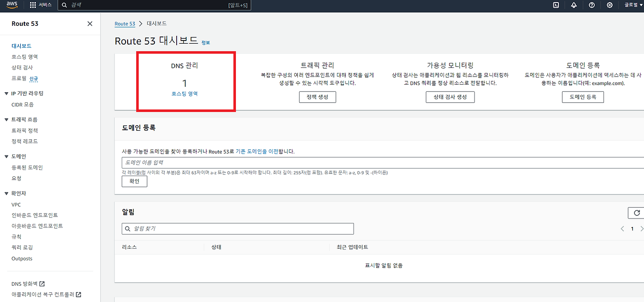Screen dimensions: 644x302
Task: Open VPC in the sidebar
Action: point(16,205)
